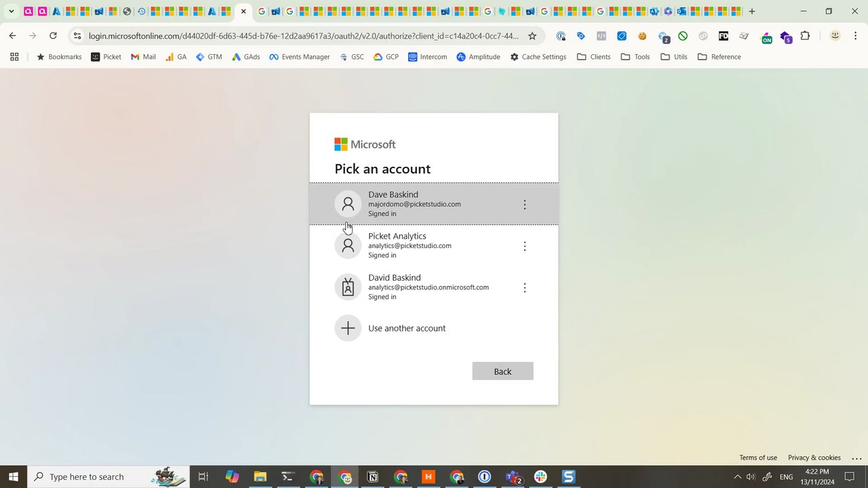Click Use another account option
Screen dimensions: 868x488
[434, 328]
